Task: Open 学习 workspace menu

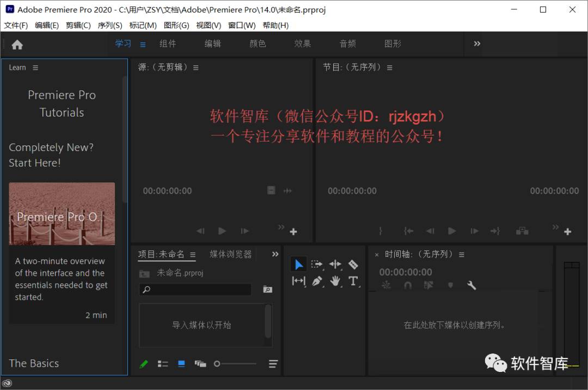Action: (x=143, y=45)
